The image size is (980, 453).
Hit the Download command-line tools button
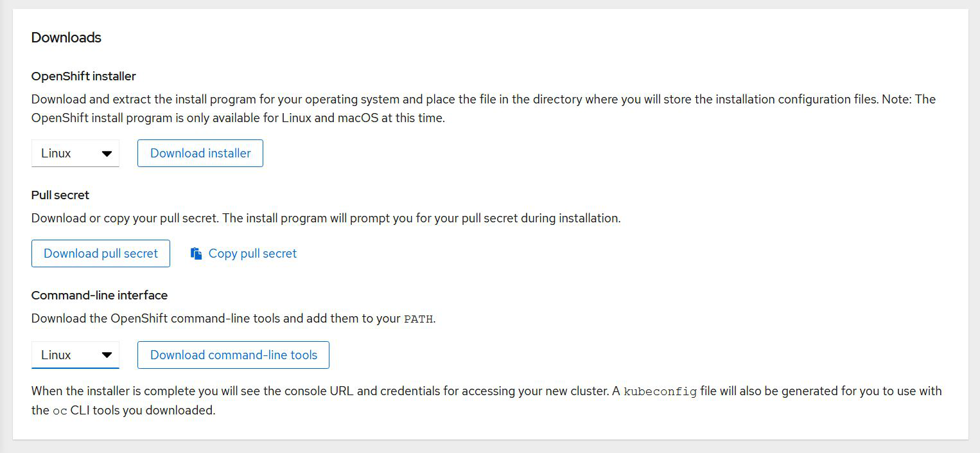click(233, 355)
